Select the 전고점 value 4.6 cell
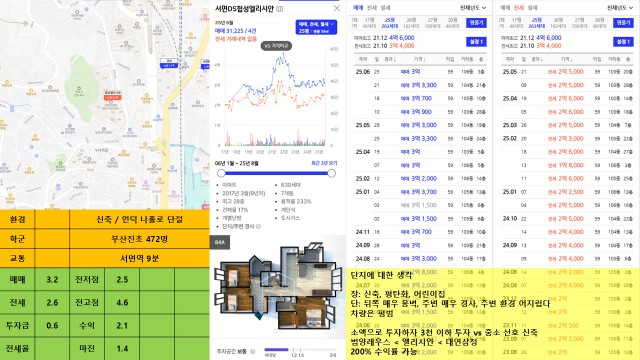This screenshot has width=640, height=360. pos(122,302)
